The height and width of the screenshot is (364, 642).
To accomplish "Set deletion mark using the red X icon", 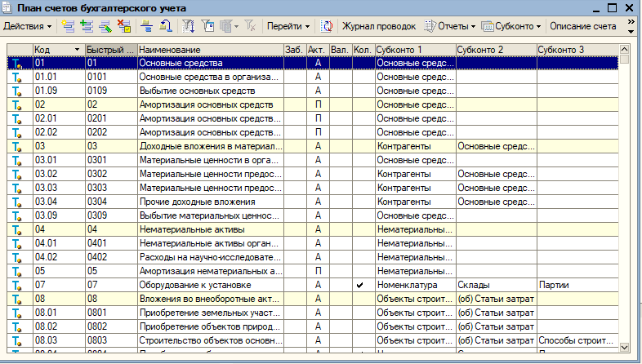I will pyautogui.click(x=124, y=26).
